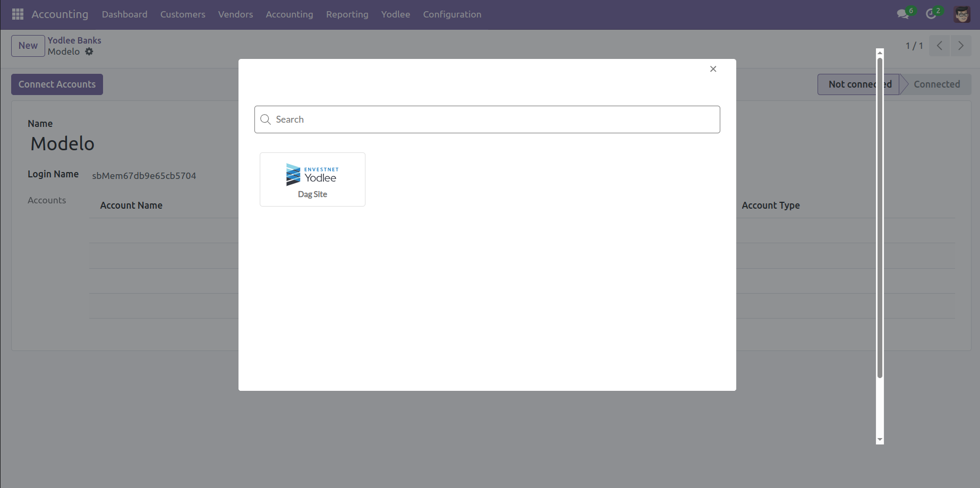The width and height of the screenshot is (980, 488).
Task: Select the Envestnet Yodlee Dag Site tile
Action: (x=312, y=179)
